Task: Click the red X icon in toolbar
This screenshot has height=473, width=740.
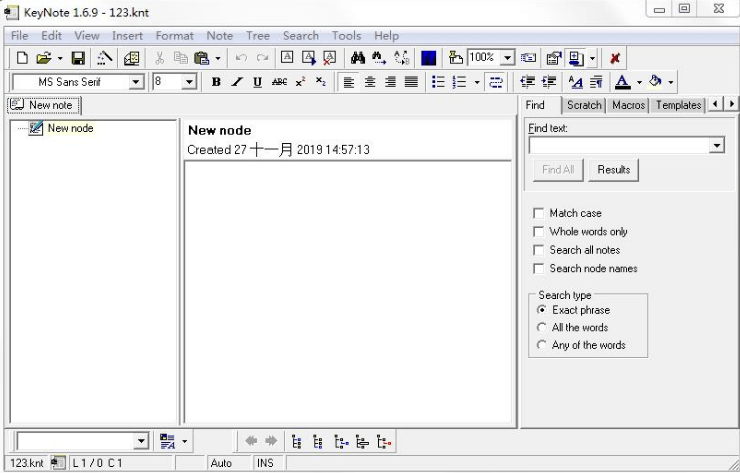Action: pos(614,58)
